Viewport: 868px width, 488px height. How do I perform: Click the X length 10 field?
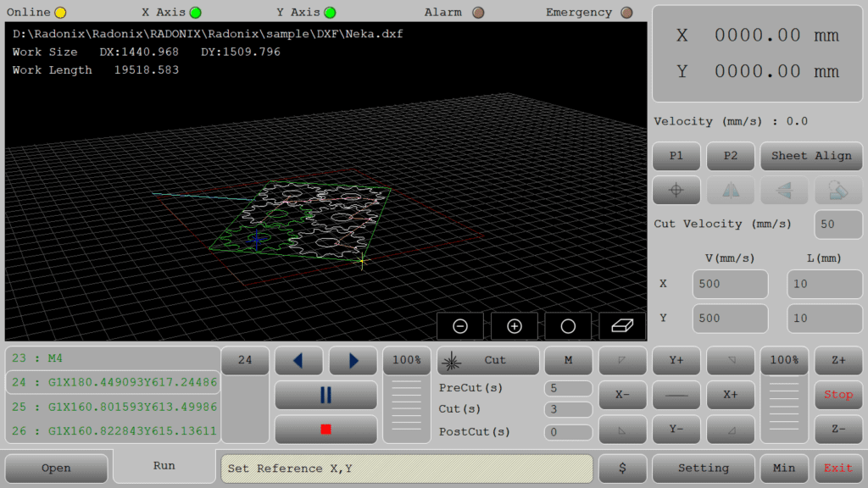[824, 284]
